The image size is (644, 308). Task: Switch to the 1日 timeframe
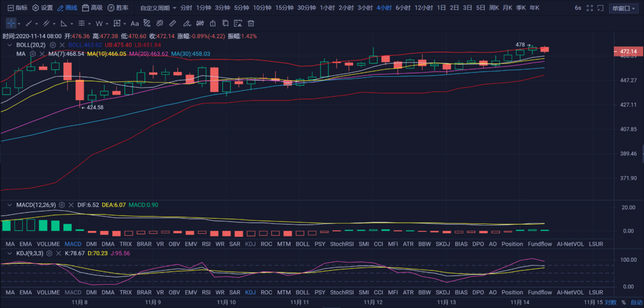pos(441,8)
